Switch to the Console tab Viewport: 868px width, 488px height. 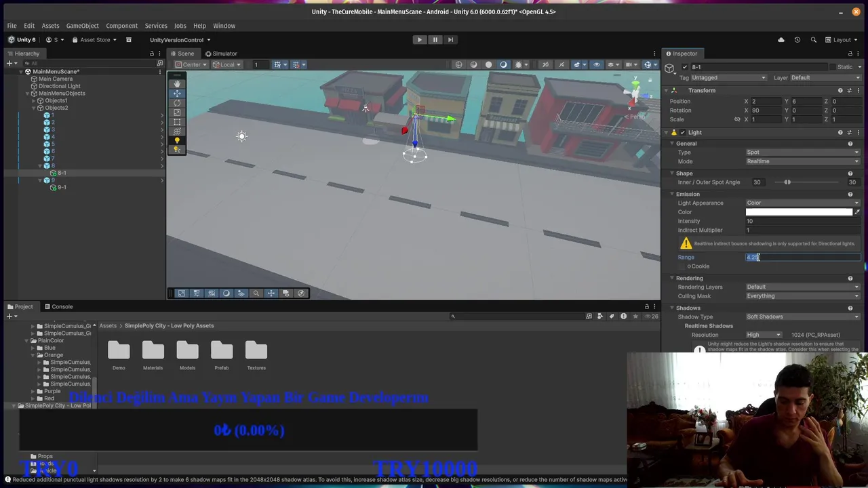[58, 306]
